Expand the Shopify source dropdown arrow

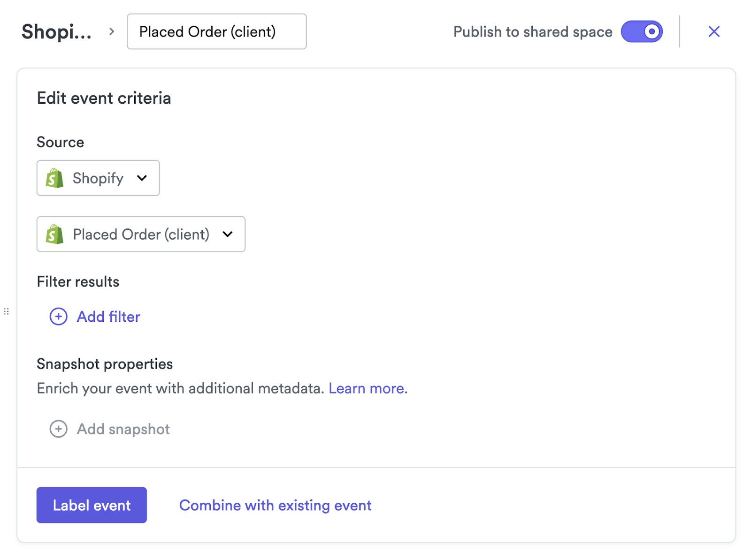coord(142,178)
